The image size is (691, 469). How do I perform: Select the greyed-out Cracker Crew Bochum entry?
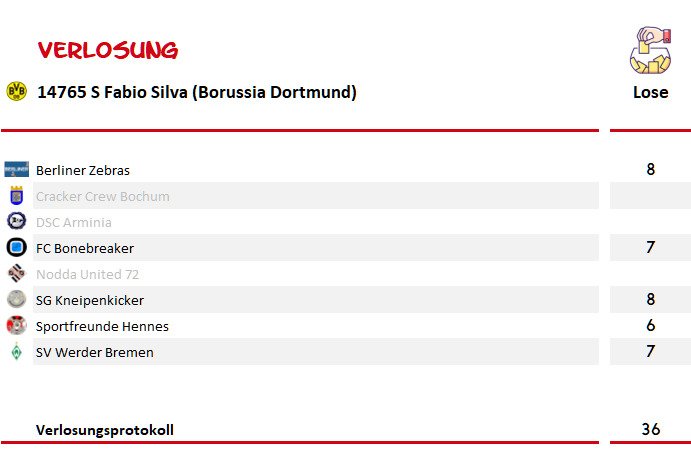[103, 196]
